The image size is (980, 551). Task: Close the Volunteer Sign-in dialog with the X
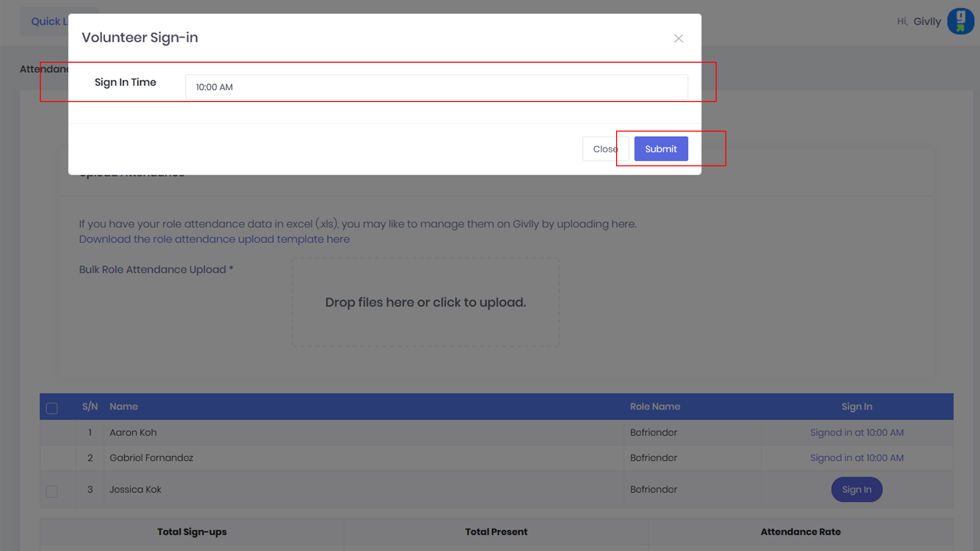678,38
